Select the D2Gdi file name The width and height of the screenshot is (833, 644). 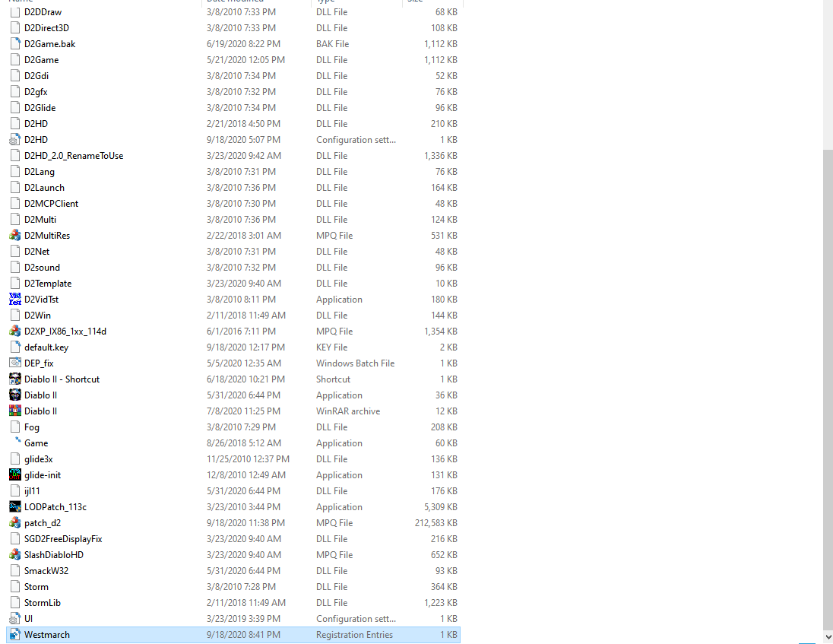[36, 75]
